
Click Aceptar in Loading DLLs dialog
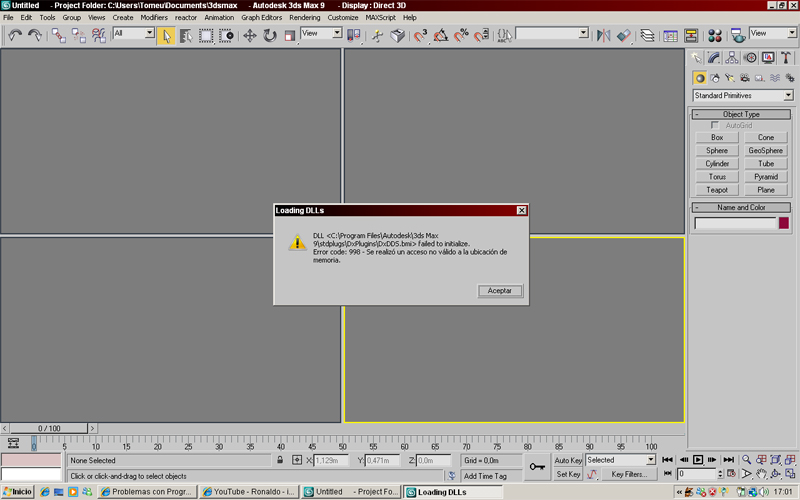pos(500,291)
